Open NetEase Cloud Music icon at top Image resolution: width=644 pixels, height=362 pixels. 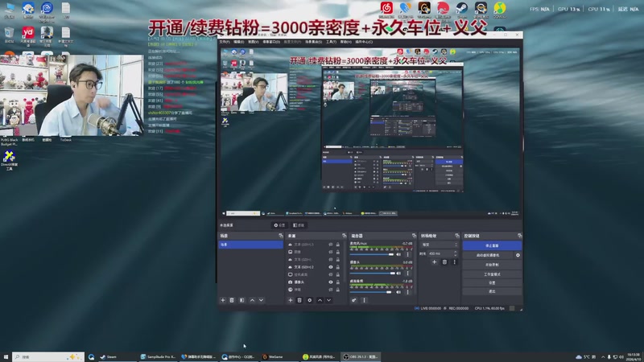click(x=386, y=8)
